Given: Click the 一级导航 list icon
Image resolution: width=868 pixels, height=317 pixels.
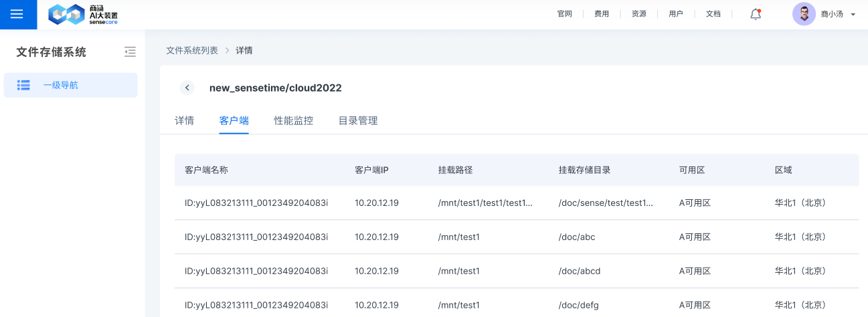Looking at the screenshot, I should pyautogui.click(x=23, y=85).
